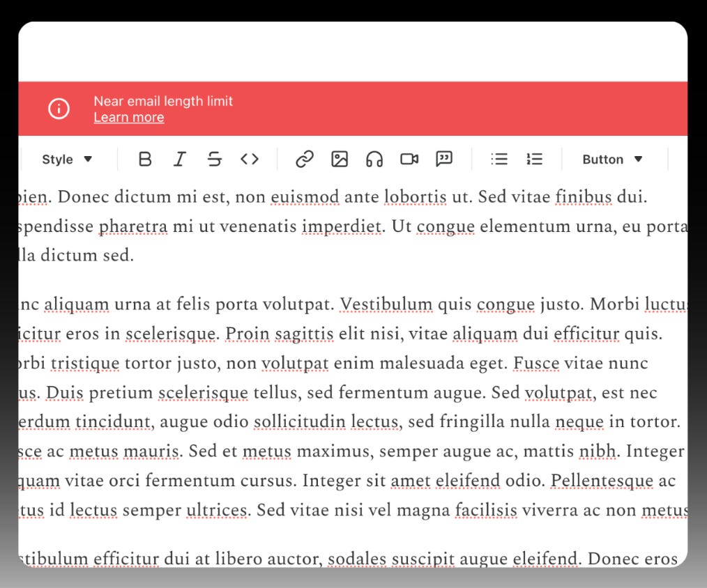The image size is (707, 588).
Task: Insert a code block
Action: (x=250, y=159)
